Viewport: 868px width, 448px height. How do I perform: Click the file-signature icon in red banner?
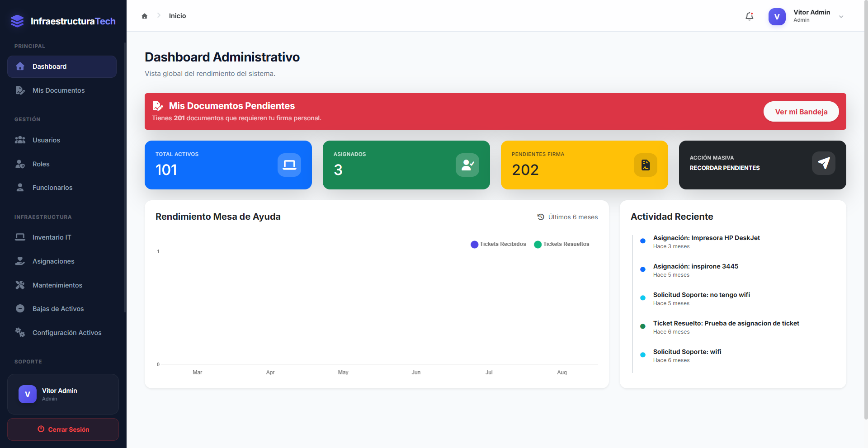click(158, 106)
